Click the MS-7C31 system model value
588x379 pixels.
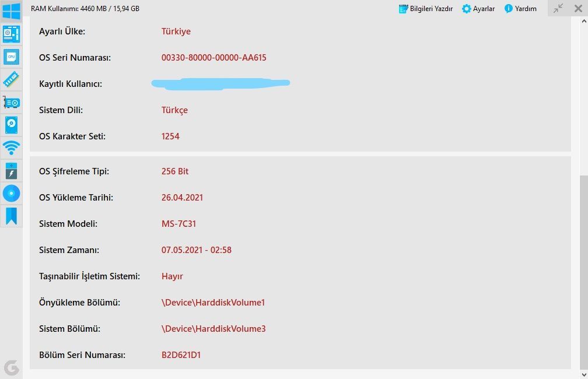pyautogui.click(x=178, y=224)
